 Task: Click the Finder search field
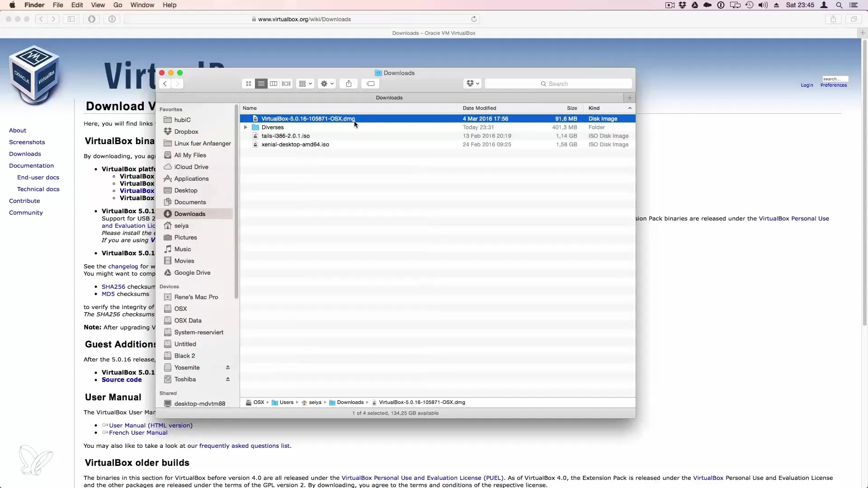coord(558,84)
